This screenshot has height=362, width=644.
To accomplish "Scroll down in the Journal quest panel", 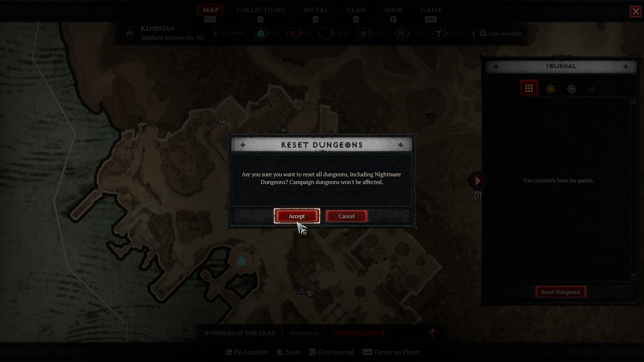I will click(634, 279).
